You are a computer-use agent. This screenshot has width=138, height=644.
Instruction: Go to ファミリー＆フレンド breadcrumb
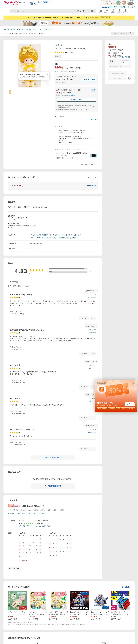46,29
